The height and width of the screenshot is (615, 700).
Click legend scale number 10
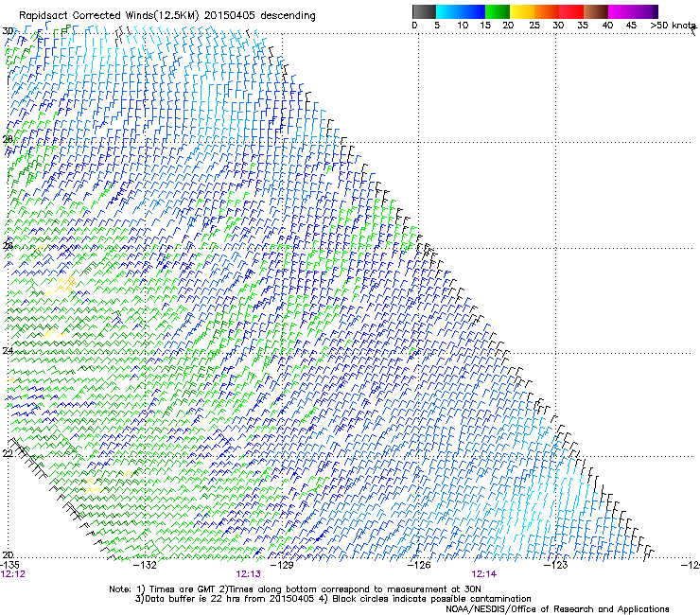(463, 26)
